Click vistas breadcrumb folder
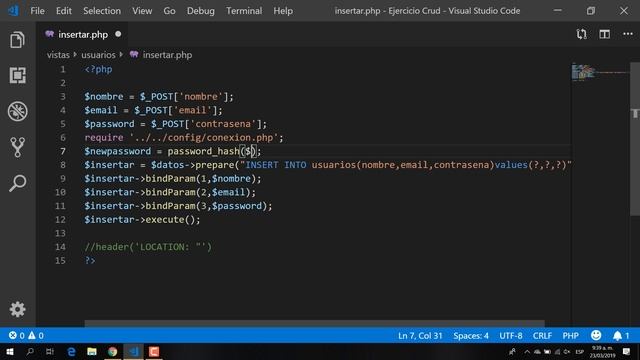The height and width of the screenshot is (360, 640). coord(58,55)
